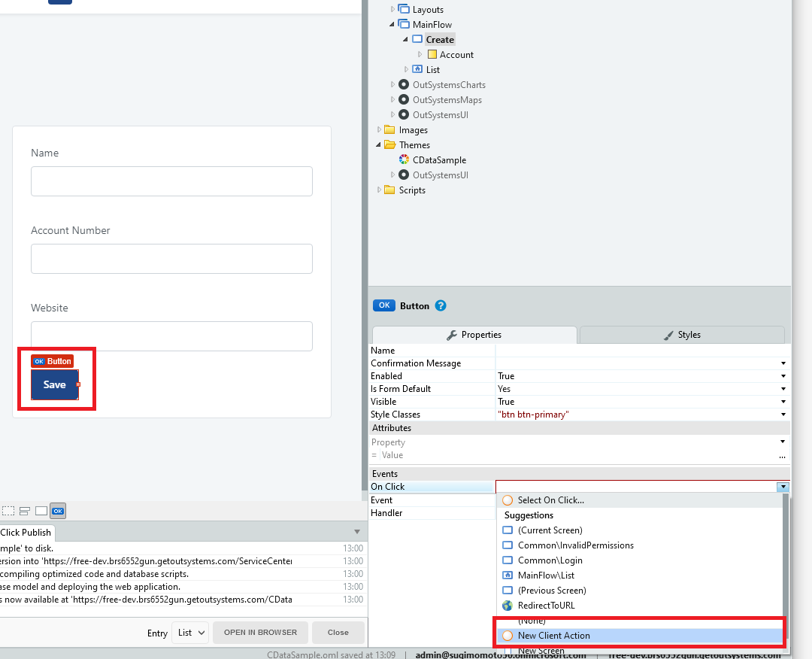Open the Is Form Default dropdown
This screenshot has height=659, width=812.
783,389
